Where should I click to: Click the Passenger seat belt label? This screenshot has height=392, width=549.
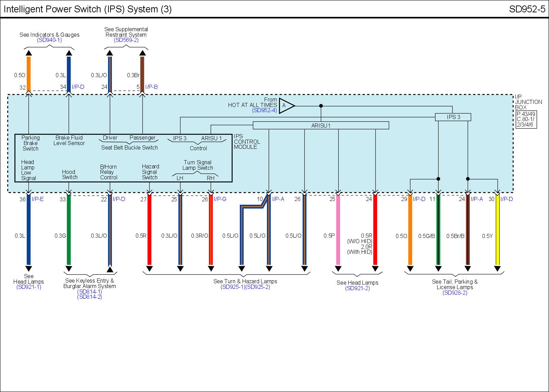[x=142, y=138]
